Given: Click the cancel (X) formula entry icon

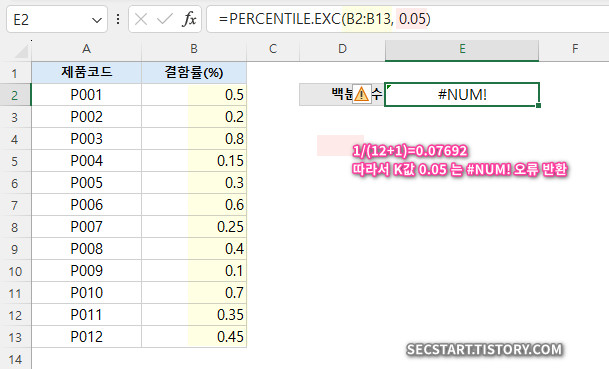Looking at the screenshot, I should pyautogui.click(x=141, y=19).
